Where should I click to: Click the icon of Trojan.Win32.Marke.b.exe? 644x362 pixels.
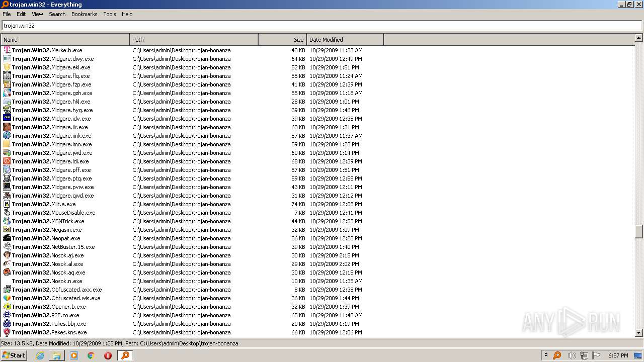7,50
